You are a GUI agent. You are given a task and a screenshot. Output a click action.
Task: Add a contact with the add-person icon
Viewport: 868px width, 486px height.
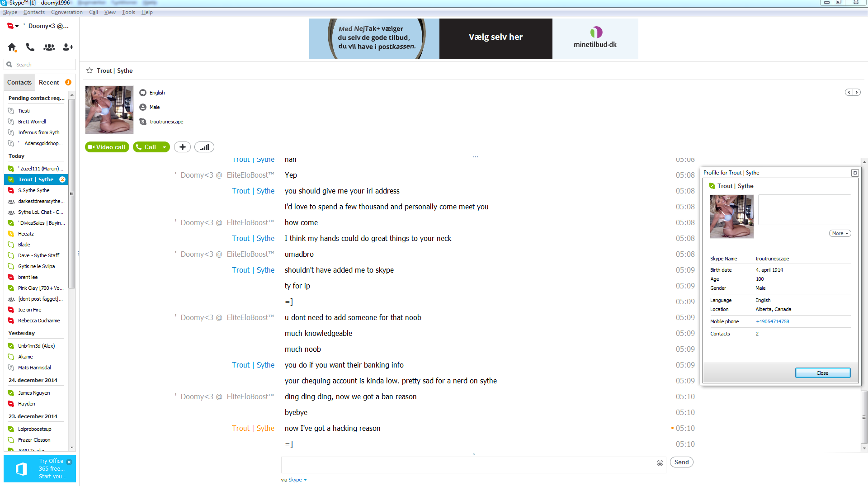[68, 47]
